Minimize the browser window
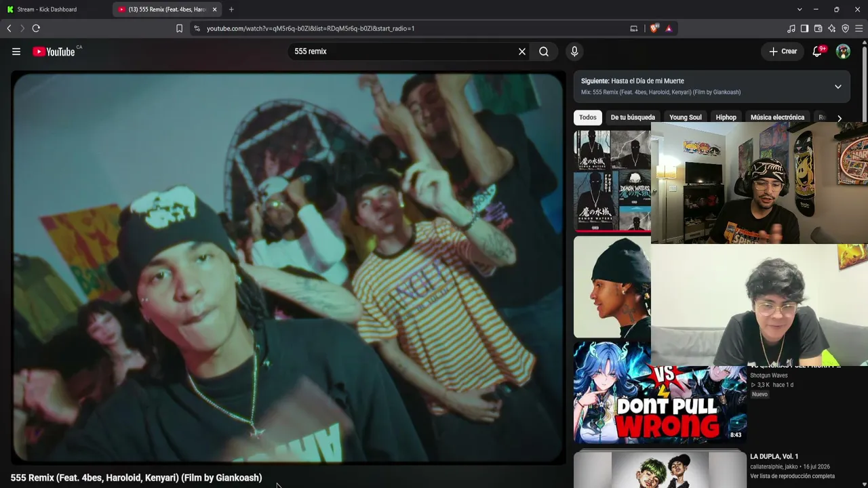 pyautogui.click(x=816, y=9)
